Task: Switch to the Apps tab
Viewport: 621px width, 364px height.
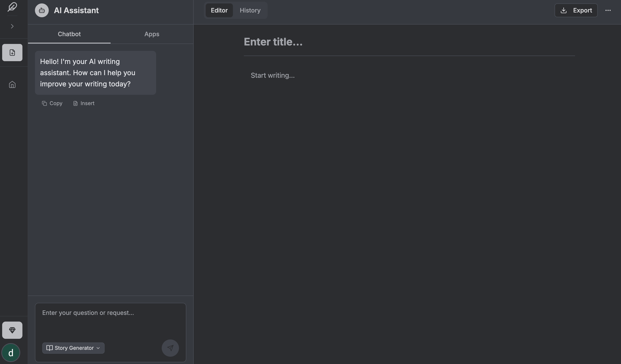Action: [x=152, y=34]
